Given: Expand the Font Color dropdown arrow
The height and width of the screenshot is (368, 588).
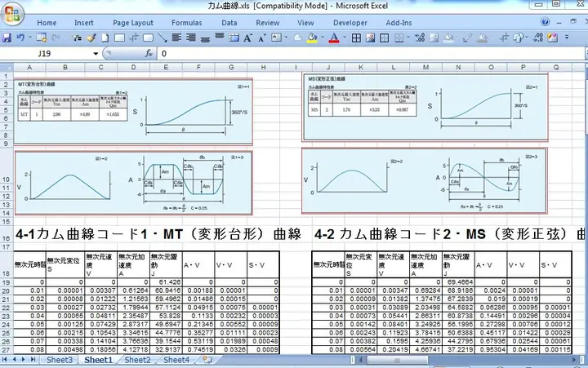Looking at the screenshot, I should pyautogui.click(x=345, y=38).
